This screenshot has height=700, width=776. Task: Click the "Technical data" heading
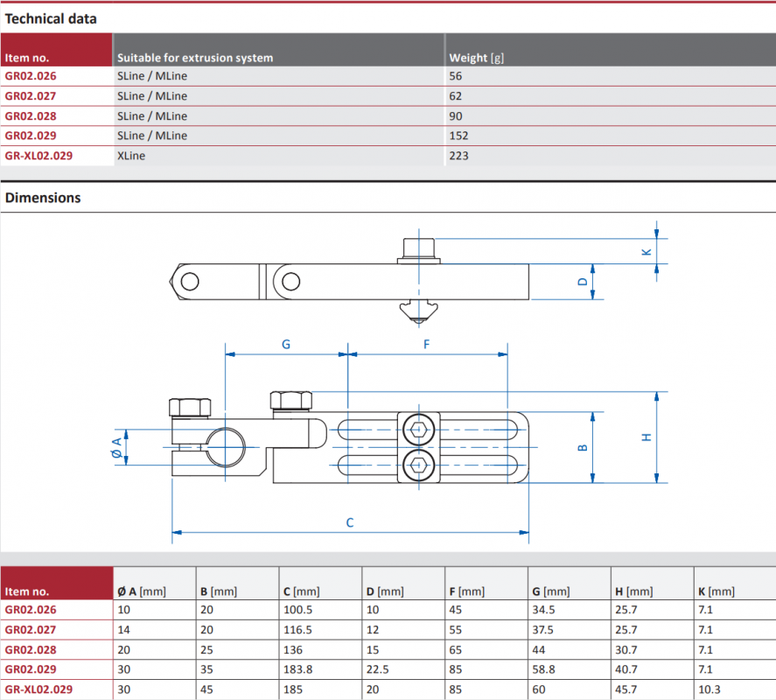(x=51, y=18)
